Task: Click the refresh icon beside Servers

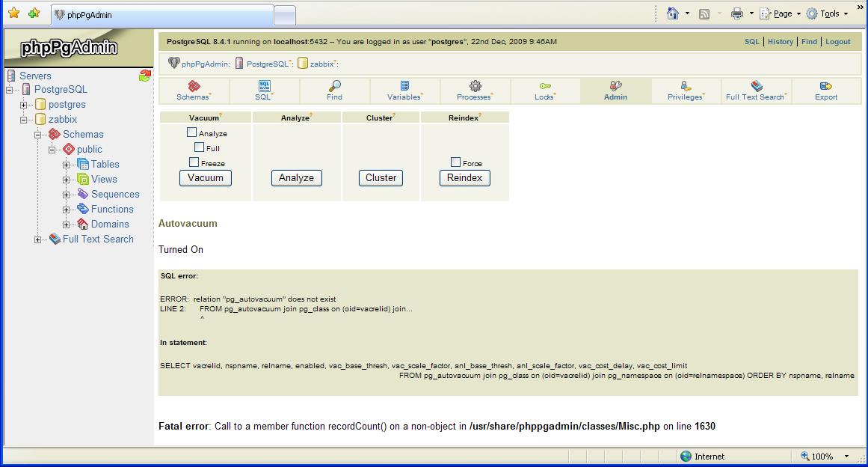Action: 145,76
